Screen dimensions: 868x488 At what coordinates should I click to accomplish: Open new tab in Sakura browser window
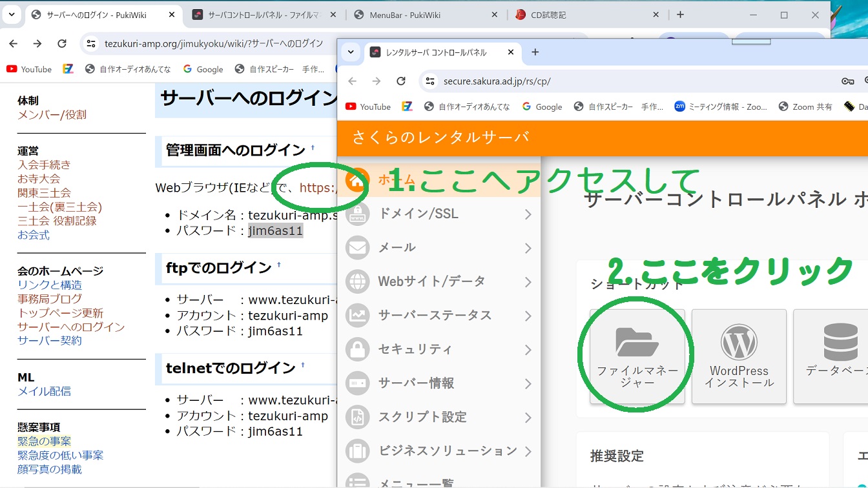535,52
